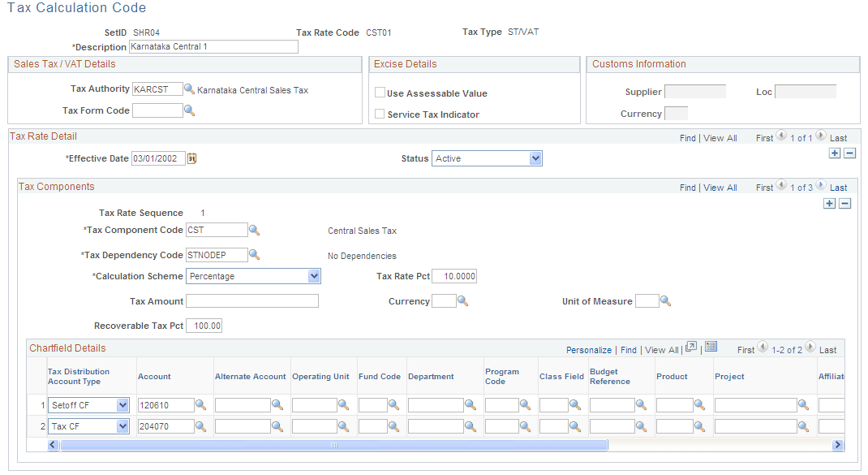Add a new Tax Components row
868x475 pixels.
[x=829, y=203]
